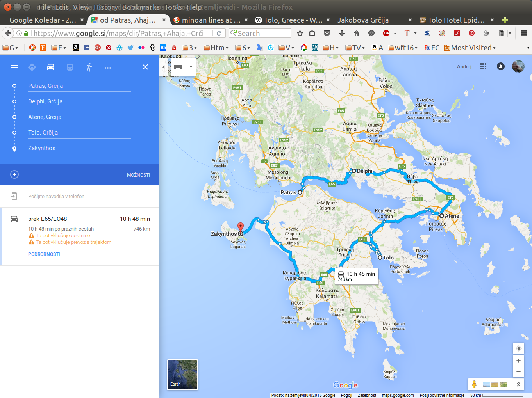Open the History menu
Viewport: 532px width, 398px height.
click(105, 7)
